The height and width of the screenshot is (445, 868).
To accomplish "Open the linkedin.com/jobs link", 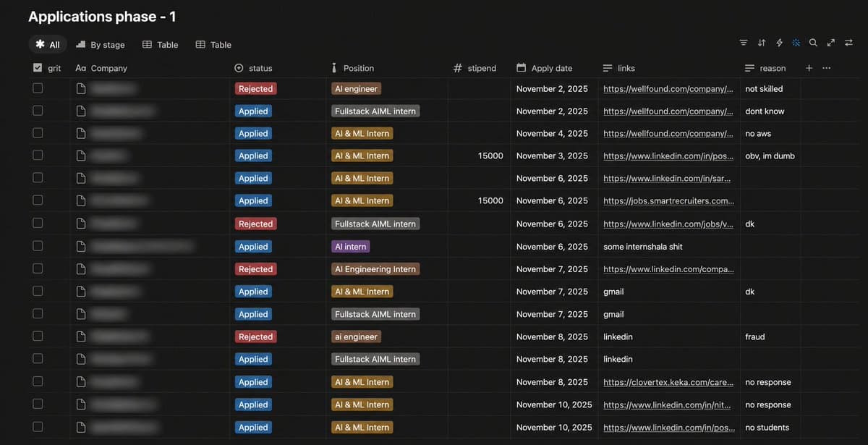I will (669, 224).
